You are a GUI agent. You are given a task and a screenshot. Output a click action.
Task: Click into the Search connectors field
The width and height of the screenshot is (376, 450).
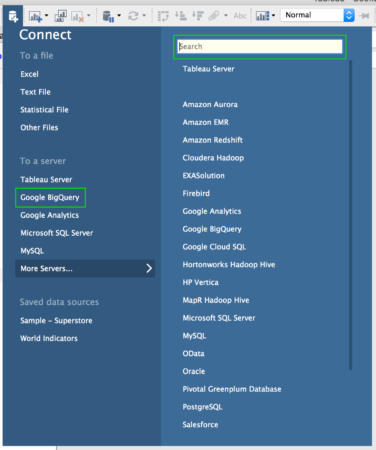click(260, 47)
